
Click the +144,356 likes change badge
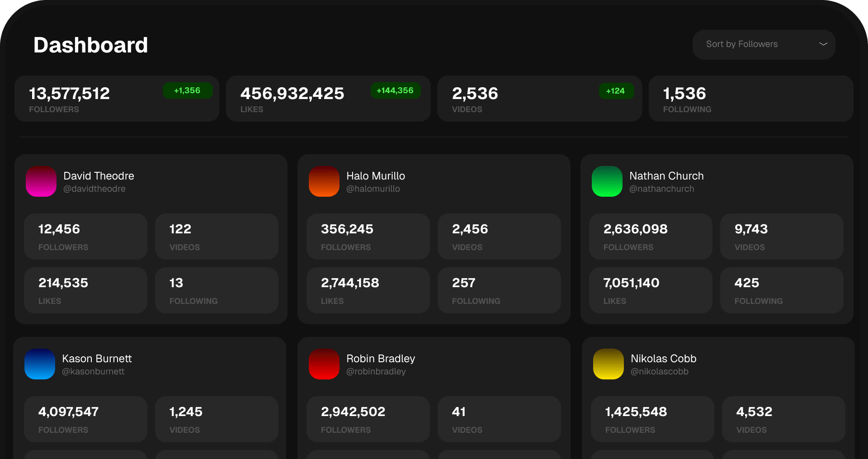point(395,90)
